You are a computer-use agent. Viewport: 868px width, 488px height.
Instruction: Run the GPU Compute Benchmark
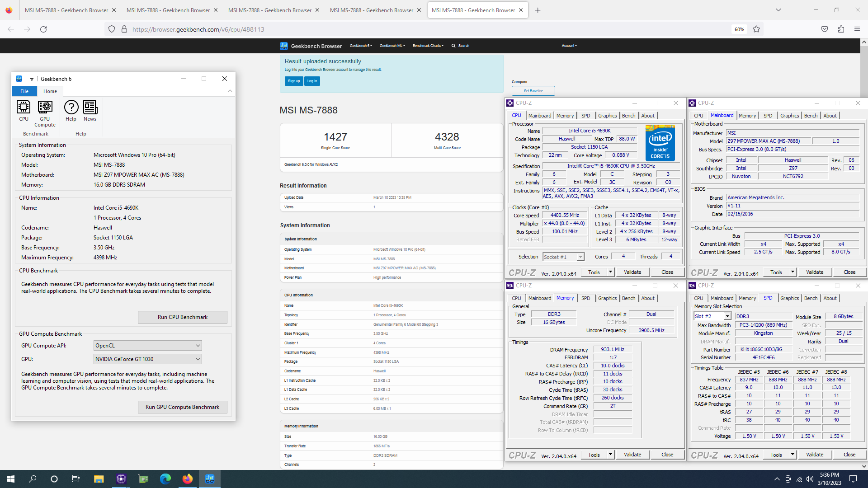click(183, 407)
